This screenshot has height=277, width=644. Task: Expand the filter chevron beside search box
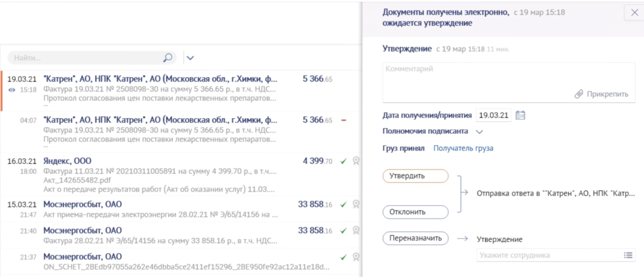pos(191,58)
